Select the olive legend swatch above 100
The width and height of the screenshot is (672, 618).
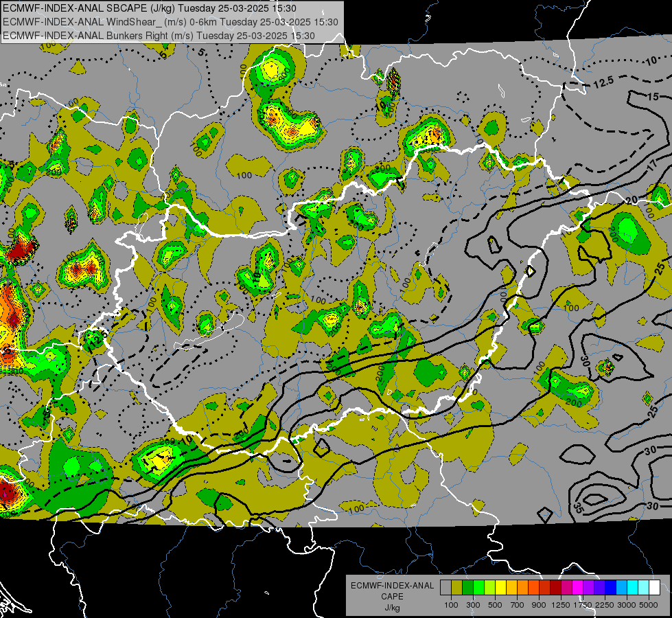point(456,588)
